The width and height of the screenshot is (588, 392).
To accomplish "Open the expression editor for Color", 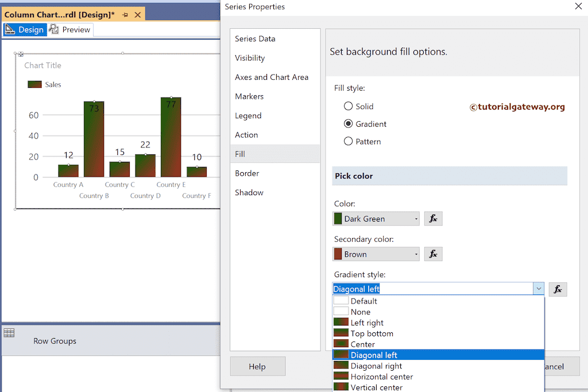I will tap(434, 219).
